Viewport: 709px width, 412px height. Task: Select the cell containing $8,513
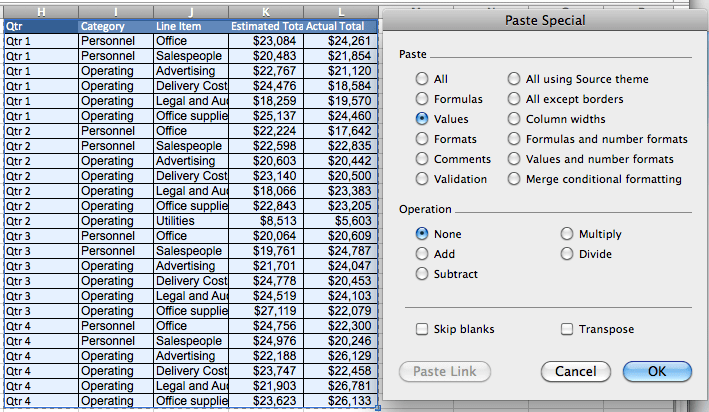(x=265, y=221)
